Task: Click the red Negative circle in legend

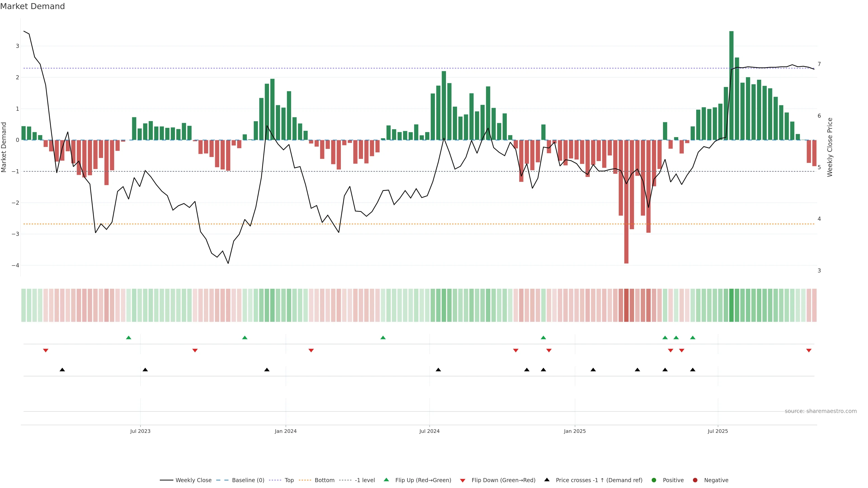Action: (x=695, y=480)
